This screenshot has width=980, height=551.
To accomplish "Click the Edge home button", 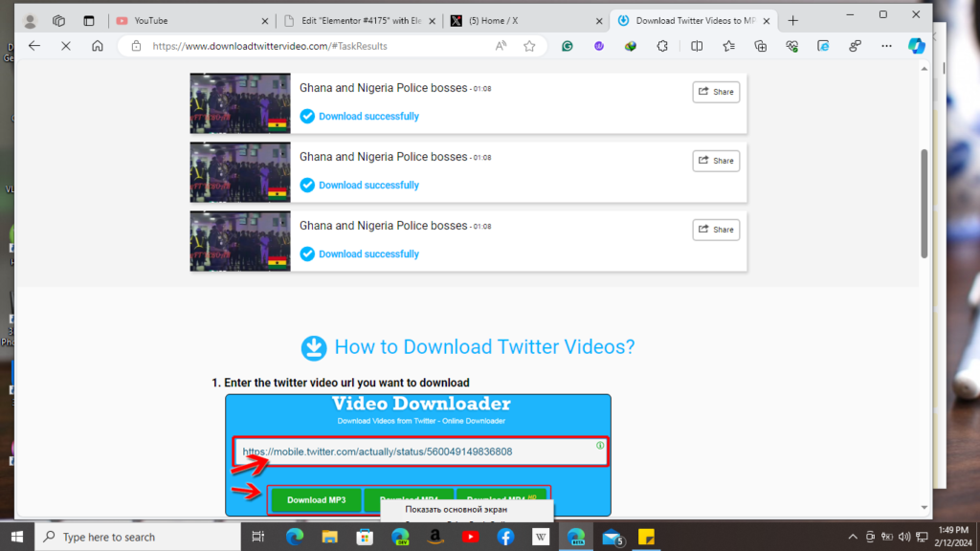I will pyautogui.click(x=97, y=46).
